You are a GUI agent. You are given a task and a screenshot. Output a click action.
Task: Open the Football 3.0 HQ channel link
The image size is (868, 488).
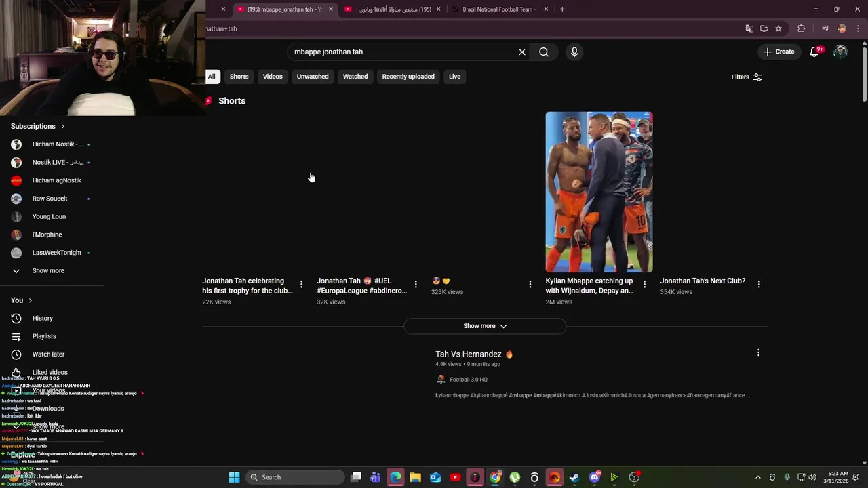coord(469,380)
